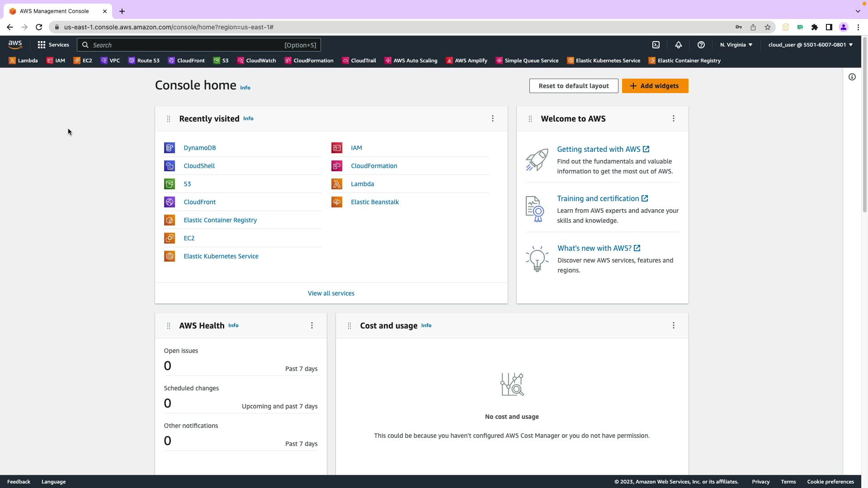This screenshot has width=868, height=488.
Task: Open Cost and usage widget options menu
Action: [674, 325]
